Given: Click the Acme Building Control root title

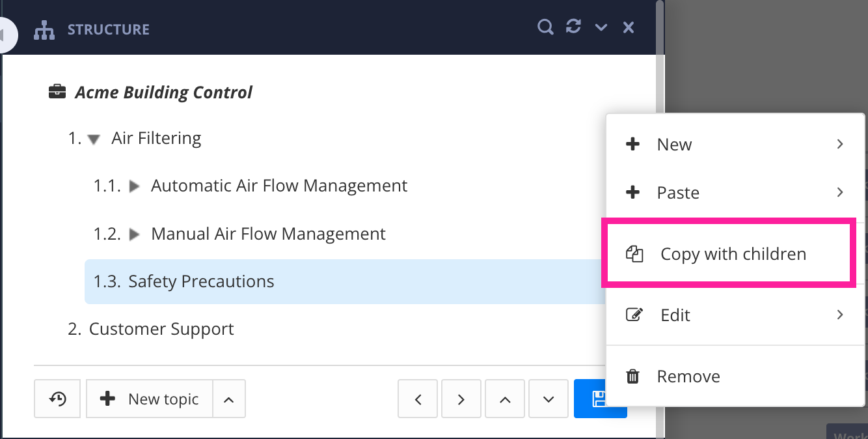Looking at the screenshot, I should tap(163, 92).
